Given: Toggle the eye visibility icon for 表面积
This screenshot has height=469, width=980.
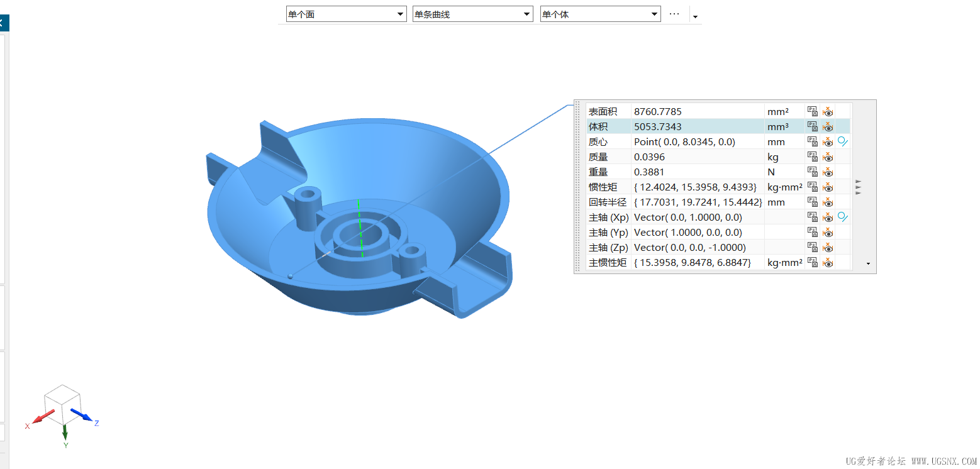Looking at the screenshot, I should (828, 111).
